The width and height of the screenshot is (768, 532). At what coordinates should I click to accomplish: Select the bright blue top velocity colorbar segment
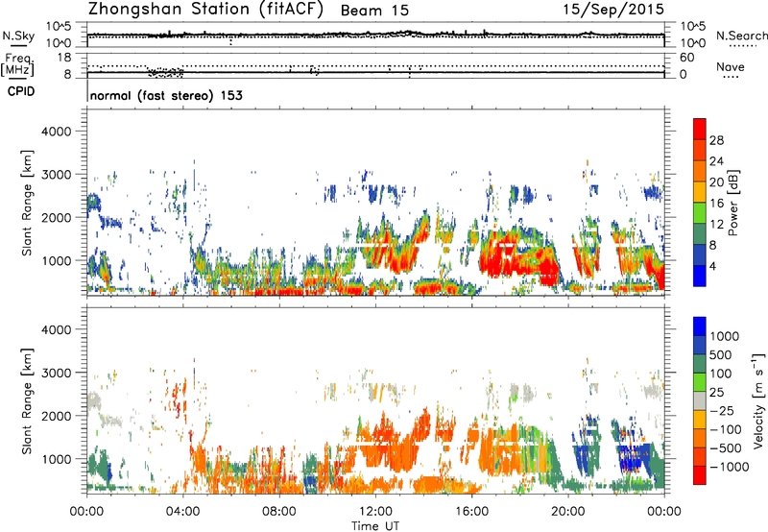[x=700, y=326]
